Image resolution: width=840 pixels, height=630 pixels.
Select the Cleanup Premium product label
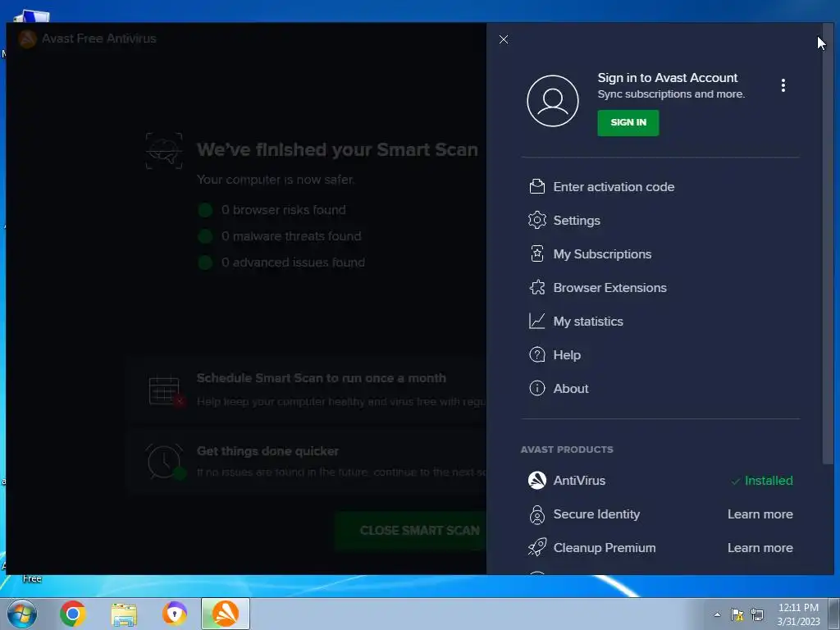click(605, 547)
